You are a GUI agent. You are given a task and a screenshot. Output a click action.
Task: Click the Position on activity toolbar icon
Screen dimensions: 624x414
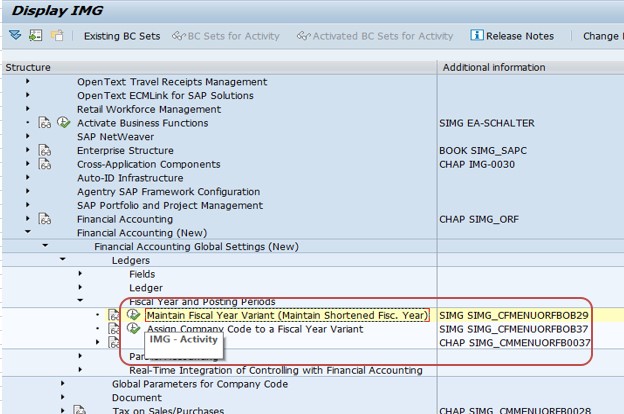point(35,35)
